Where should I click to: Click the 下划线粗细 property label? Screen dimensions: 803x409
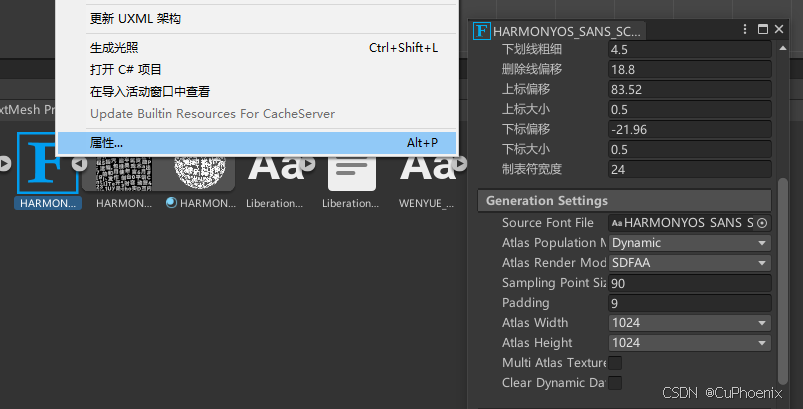pos(532,50)
